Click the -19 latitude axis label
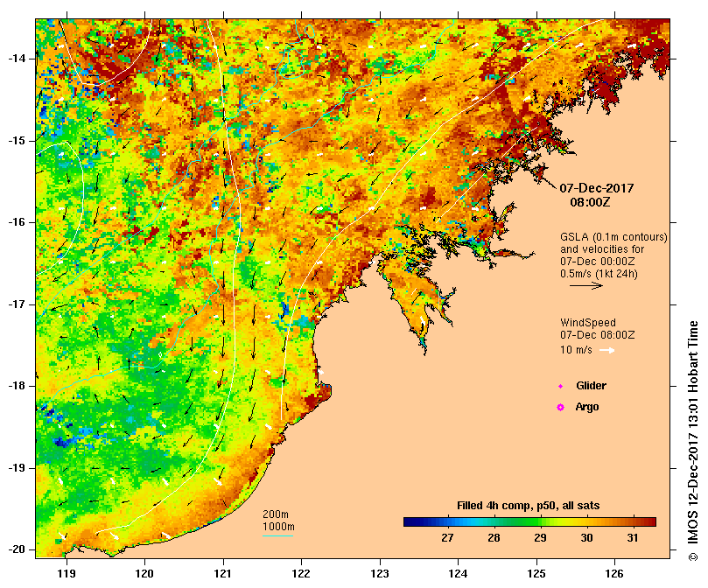The image size is (708, 588). (17, 468)
